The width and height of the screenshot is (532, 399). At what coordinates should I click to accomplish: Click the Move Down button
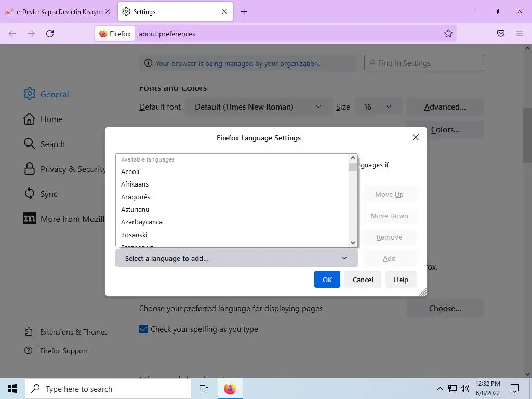pyautogui.click(x=389, y=216)
